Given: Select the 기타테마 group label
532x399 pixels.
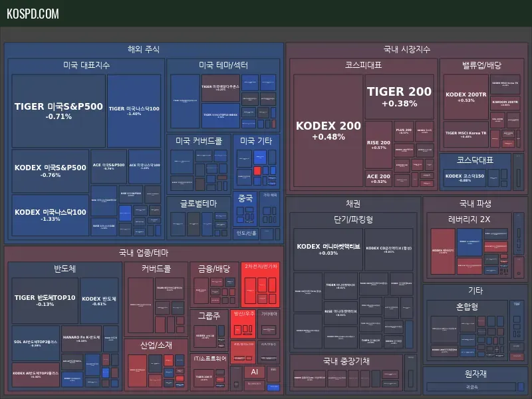Looking at the screenshot, I should click(269, 314).
